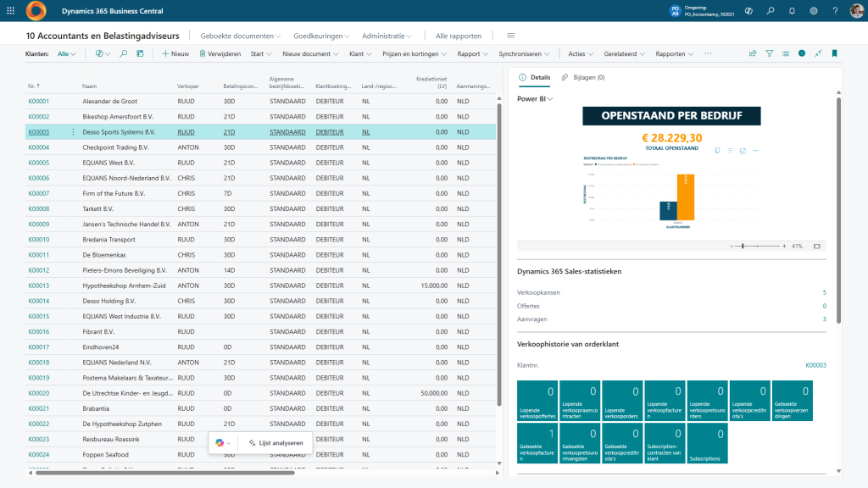Open the list layout view icon

point(140,53)
